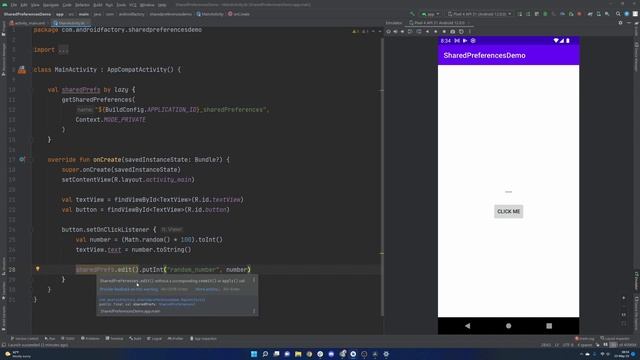Tap the emulator Recents square button
The image size is (640, 360).
[549, 326]
